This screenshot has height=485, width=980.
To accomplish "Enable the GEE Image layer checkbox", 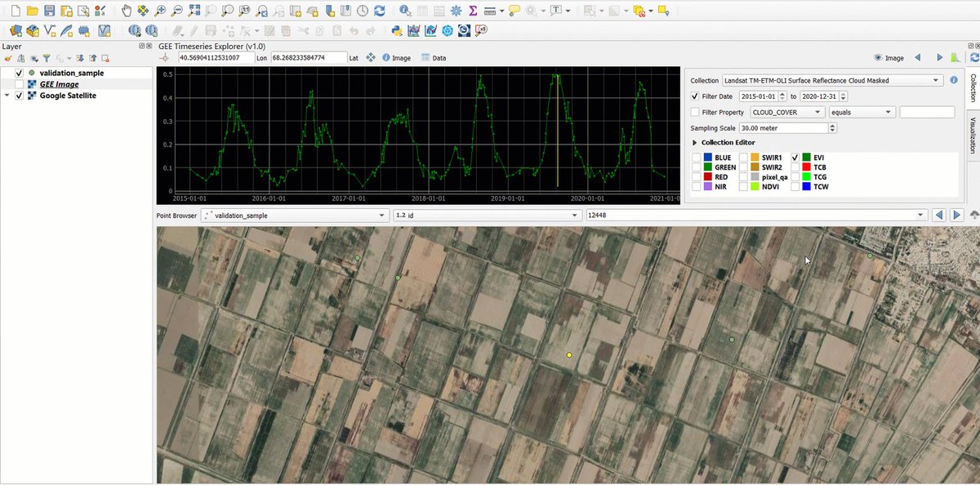I will [x=20, y=84].
